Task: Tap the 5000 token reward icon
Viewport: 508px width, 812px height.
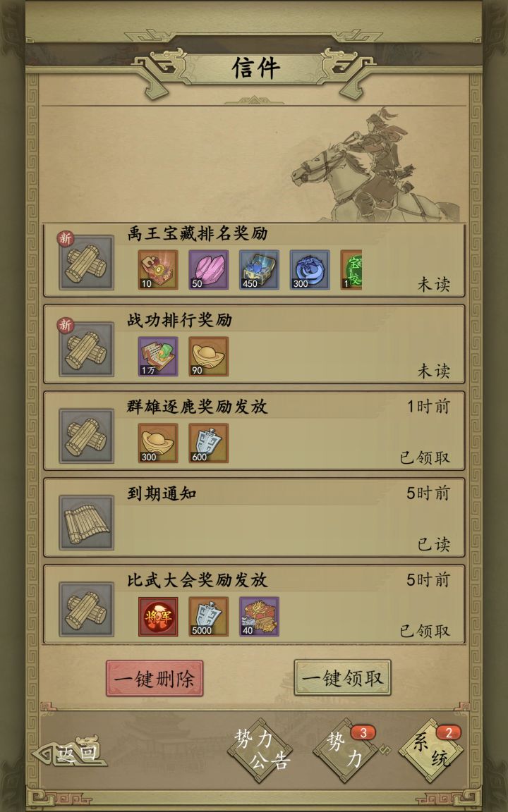Action: [x=208, y=616]
